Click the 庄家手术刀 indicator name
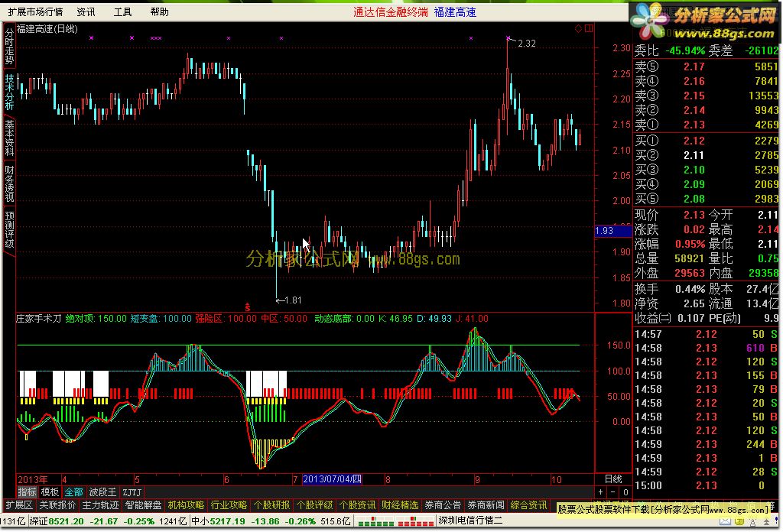This screenshot has height=532, width=783. [x=39, y=319]
